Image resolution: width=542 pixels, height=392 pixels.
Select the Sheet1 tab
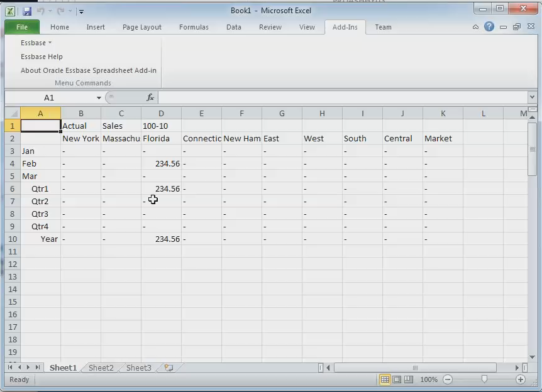coord(63,368)
